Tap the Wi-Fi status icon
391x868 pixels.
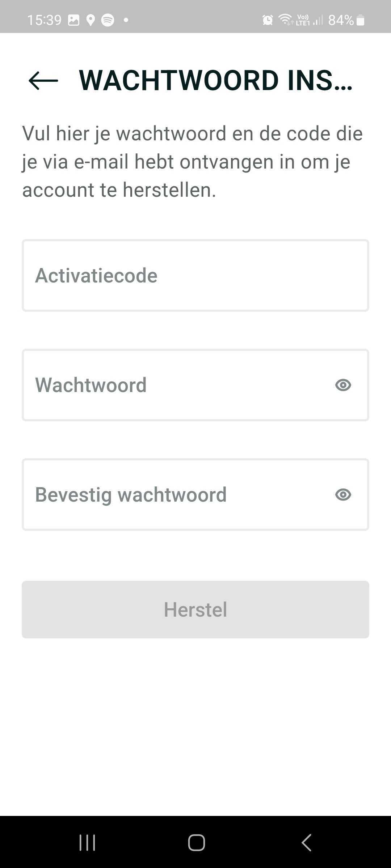pos(285,20)
